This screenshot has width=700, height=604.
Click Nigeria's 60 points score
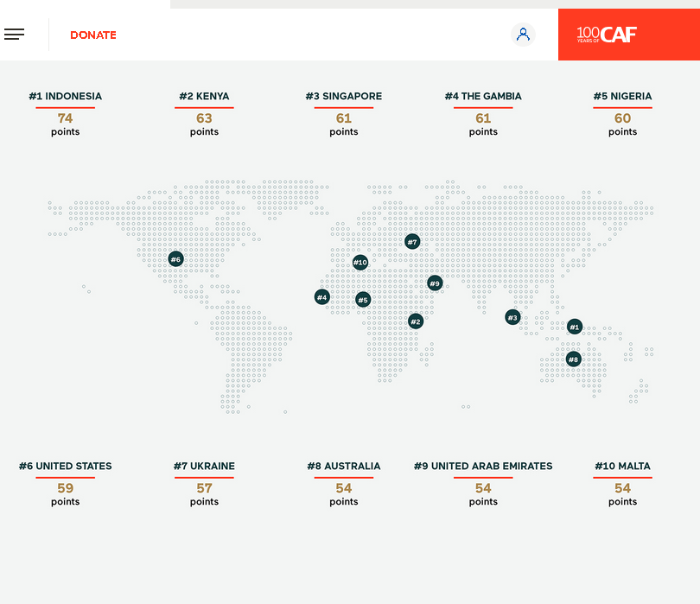point(622,124)
